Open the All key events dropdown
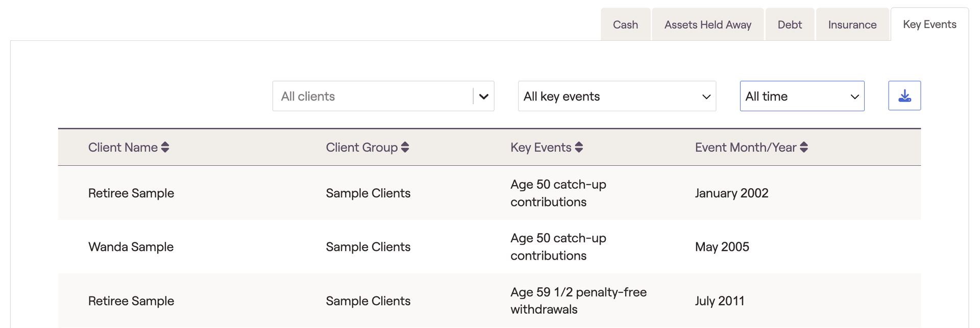This screenshot has height=328, width=980. click(617, 96)
